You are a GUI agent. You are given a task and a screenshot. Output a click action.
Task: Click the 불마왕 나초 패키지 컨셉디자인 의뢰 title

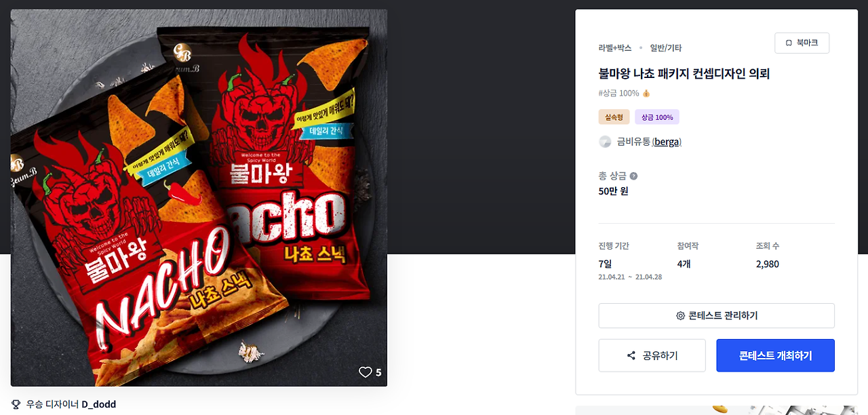684,73
